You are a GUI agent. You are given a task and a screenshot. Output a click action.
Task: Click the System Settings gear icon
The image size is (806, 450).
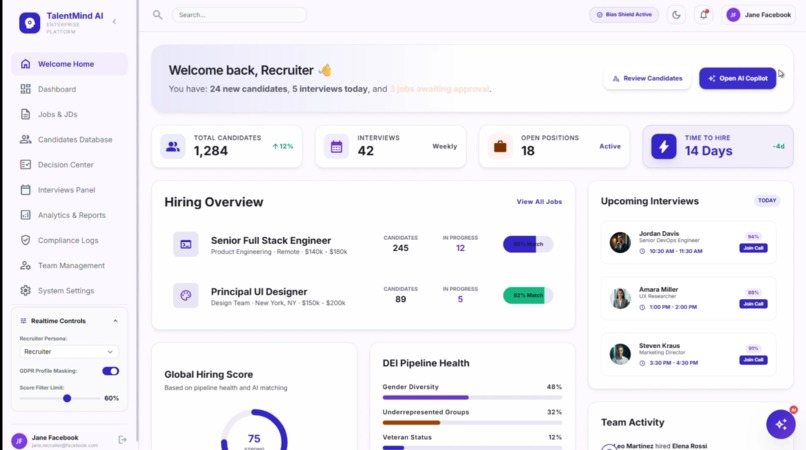pos(25,291)
